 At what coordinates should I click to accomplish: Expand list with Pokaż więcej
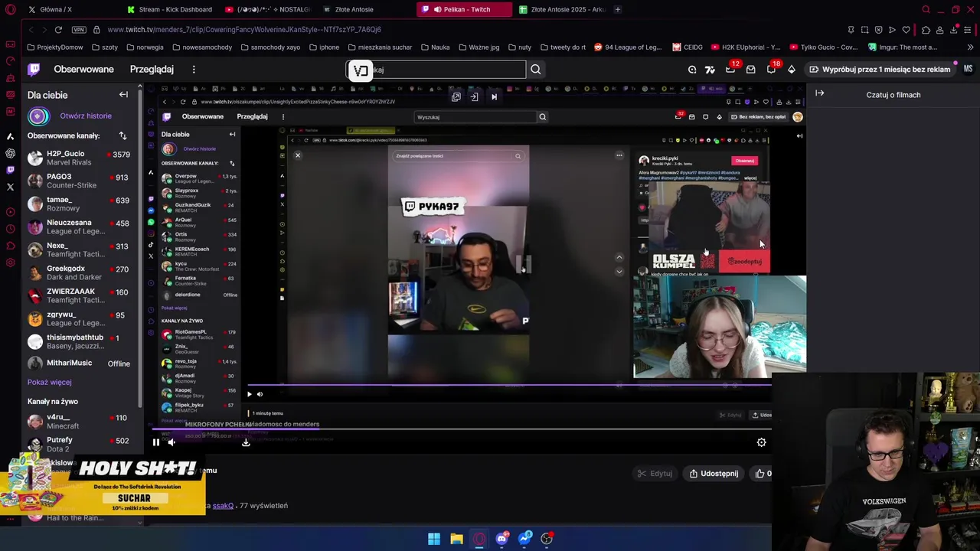pyautogui.click(x=50, y=382)
